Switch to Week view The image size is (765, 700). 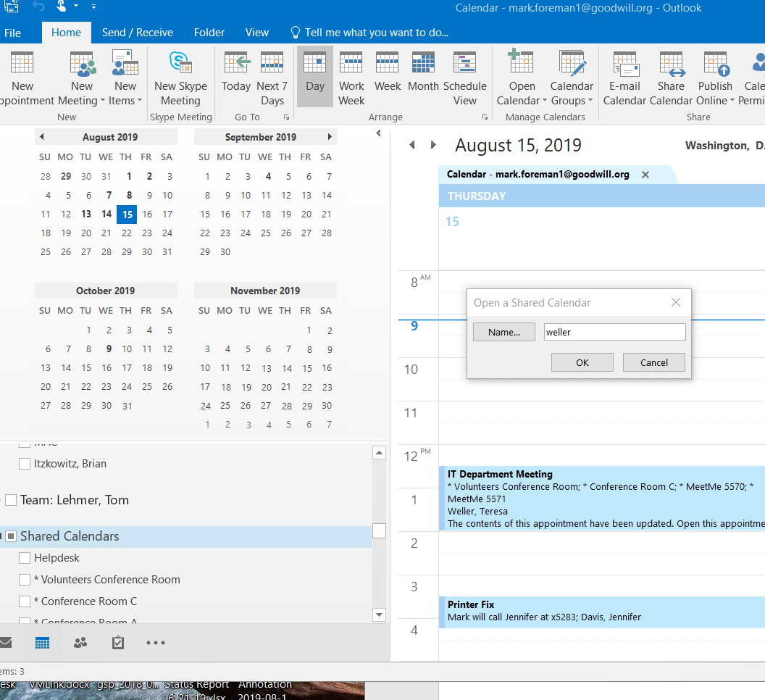click(x=388, y=71)
